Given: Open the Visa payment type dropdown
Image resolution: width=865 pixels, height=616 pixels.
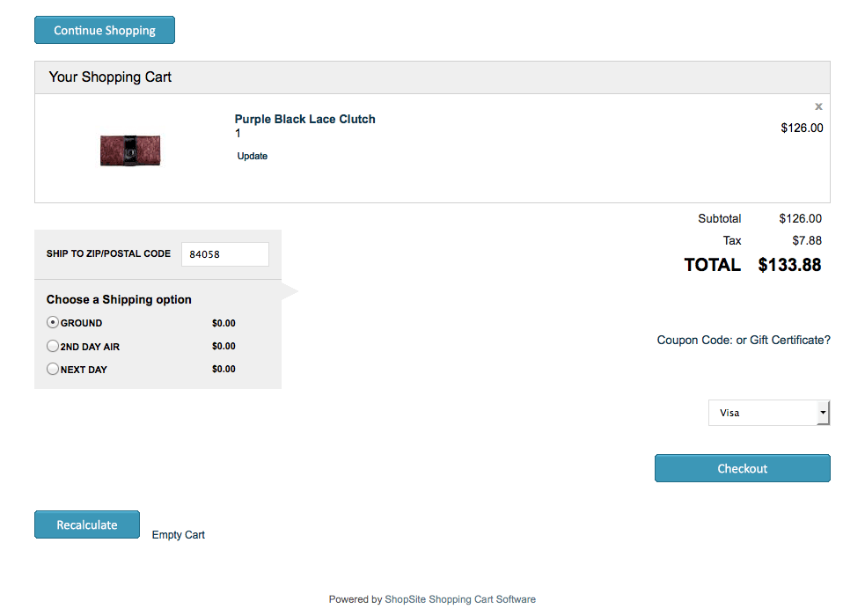Looking at the screenshot, I should pyautogui.click(x=762, y=413).
